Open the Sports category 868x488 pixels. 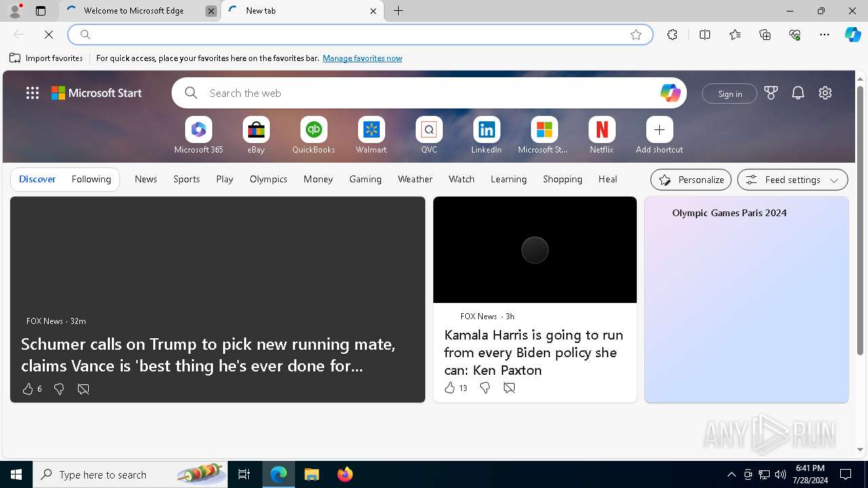[186, 179]
